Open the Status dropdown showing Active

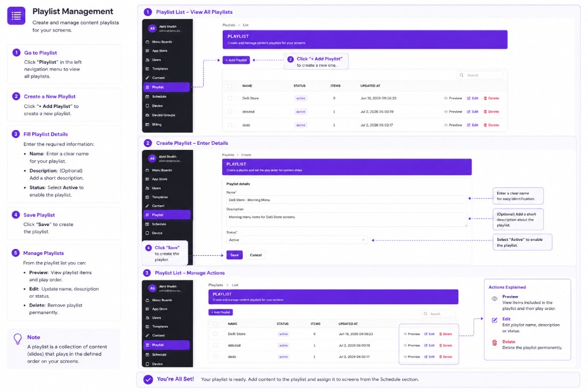coord(297,240)
